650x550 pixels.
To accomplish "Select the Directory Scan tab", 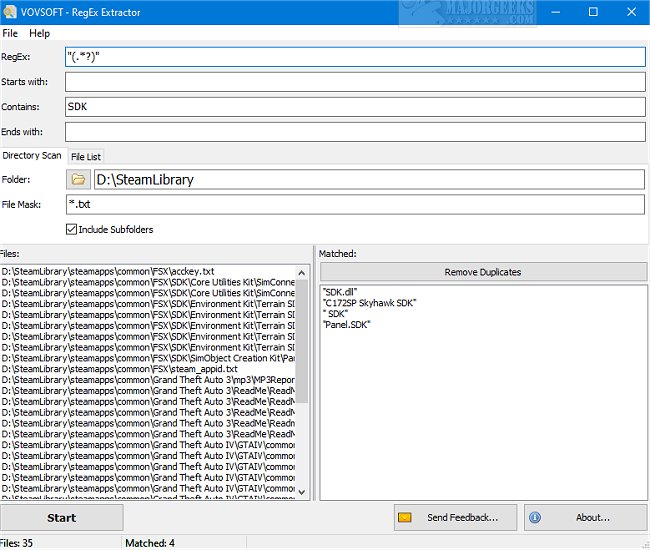I will (x=32, y=156).
